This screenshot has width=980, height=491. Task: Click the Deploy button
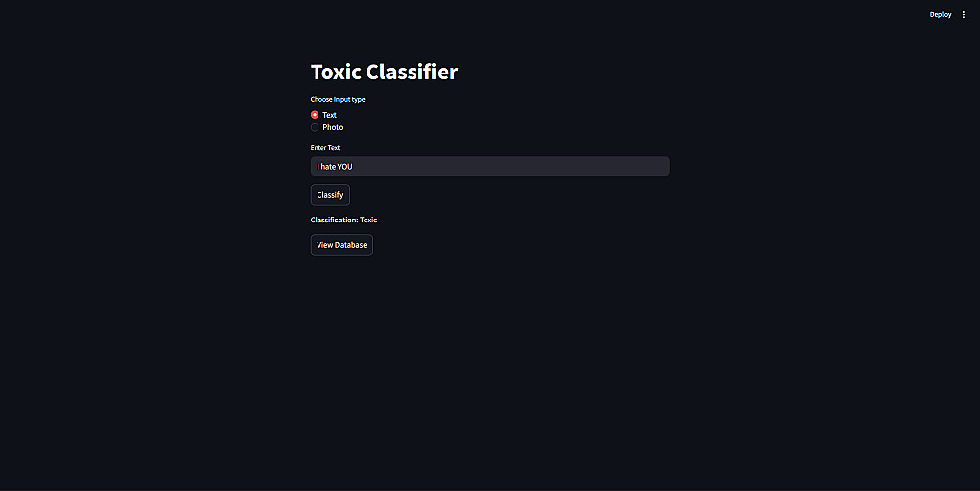940,15
